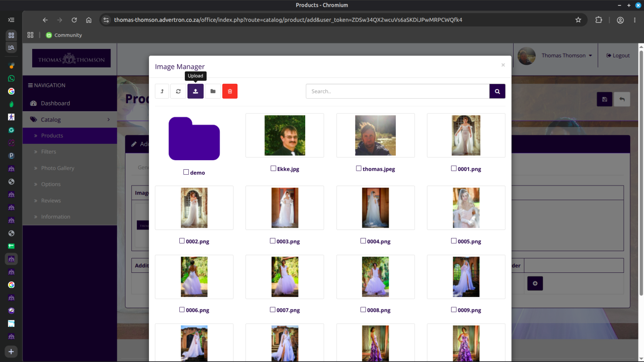Image resolution: width=644 pixels, height=362 pixels.
Task: Select the 0009.png image thumbnail
Action: (x=466, y=277)
